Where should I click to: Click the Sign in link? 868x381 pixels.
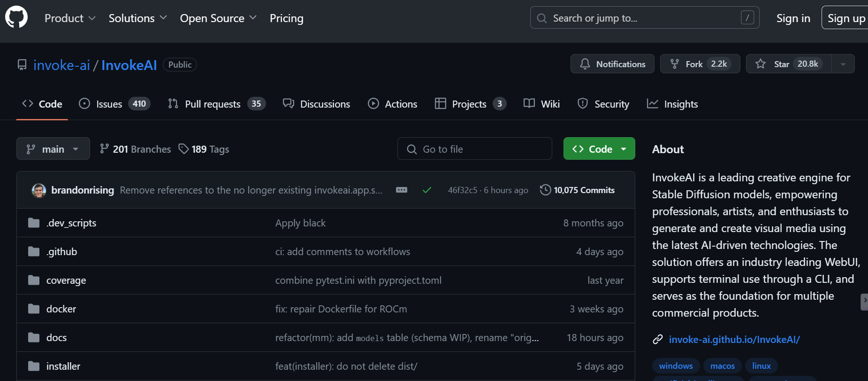coord(793,18)
